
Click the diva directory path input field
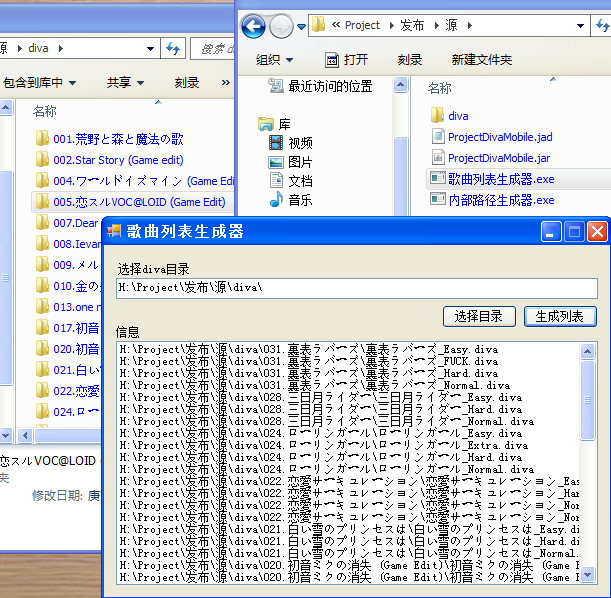point(357,288)
